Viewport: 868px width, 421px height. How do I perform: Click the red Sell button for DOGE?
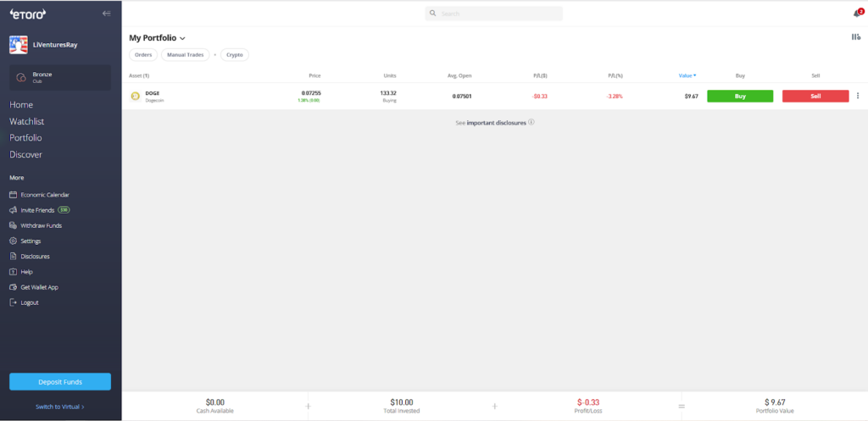pyautogui.click(x=815, y=97)
